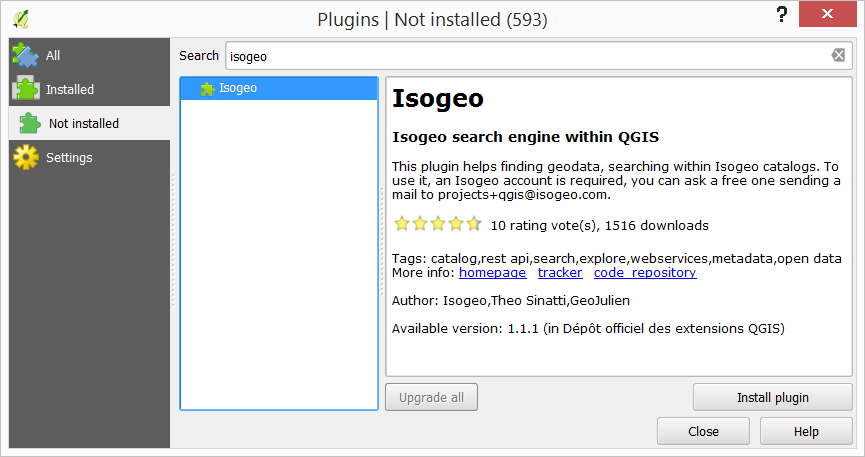
Task: Click the All plugins puzzle icon
Action: (x=25, y=55)
